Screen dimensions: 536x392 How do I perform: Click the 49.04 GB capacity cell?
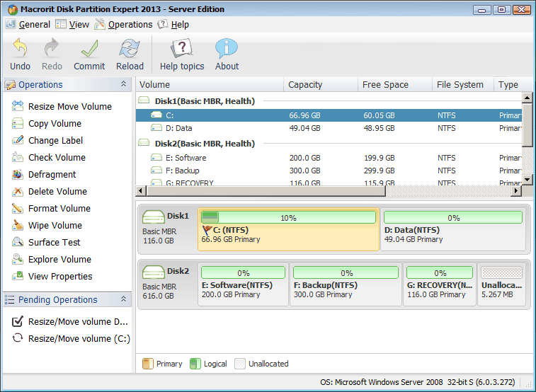coord(304,128)
